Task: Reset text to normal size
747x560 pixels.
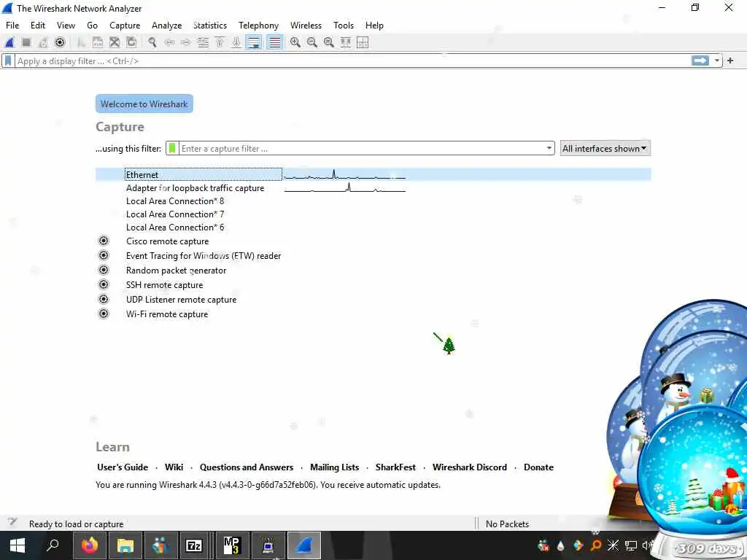Action: 329,42
